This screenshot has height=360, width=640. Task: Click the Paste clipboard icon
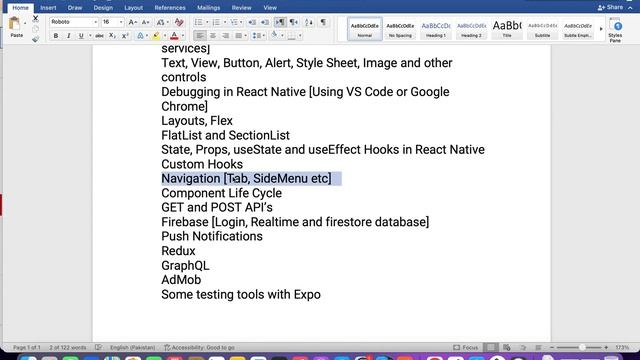click(x=15, y=23)
